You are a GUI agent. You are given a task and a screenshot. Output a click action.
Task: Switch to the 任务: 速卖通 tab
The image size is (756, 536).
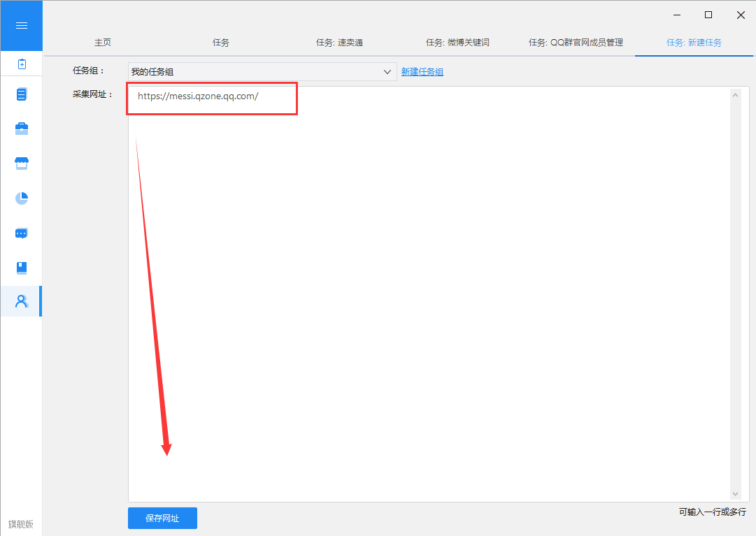pyautogui.click(x=339, y=43)
